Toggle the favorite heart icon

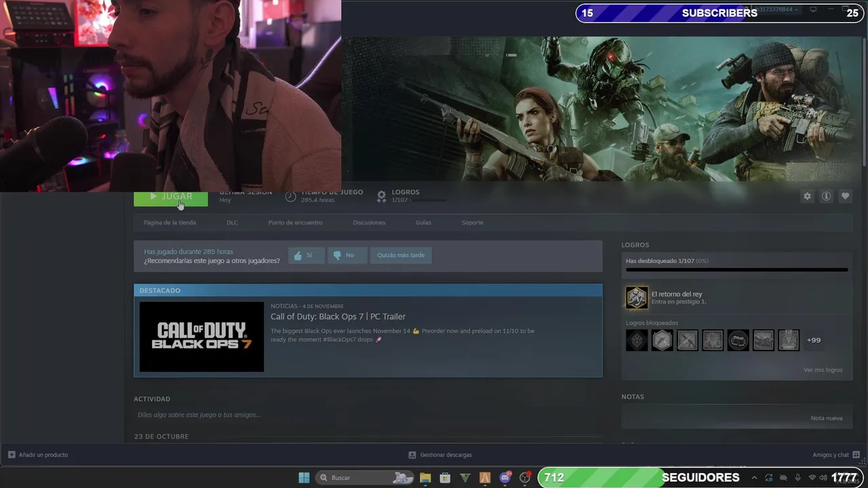(x=845, y=196)
